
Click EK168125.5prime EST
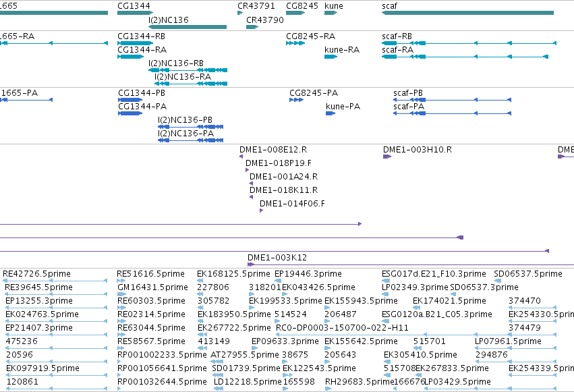tap(200, 281)
